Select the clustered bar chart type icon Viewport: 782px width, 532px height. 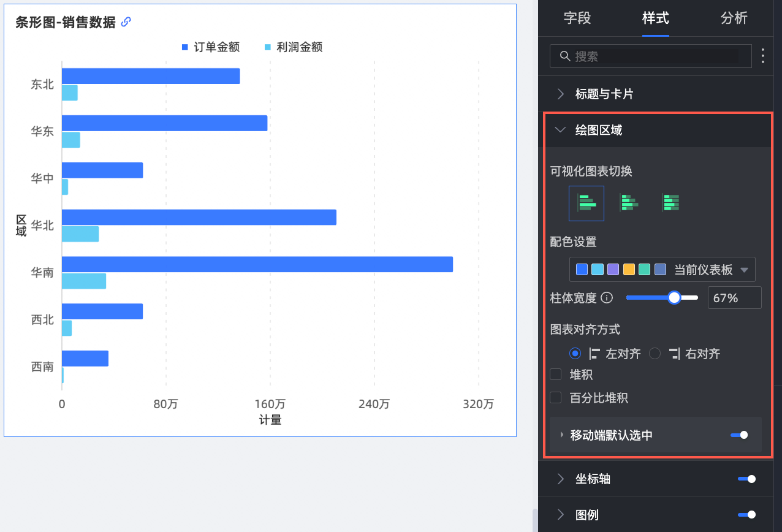(586, 203)
